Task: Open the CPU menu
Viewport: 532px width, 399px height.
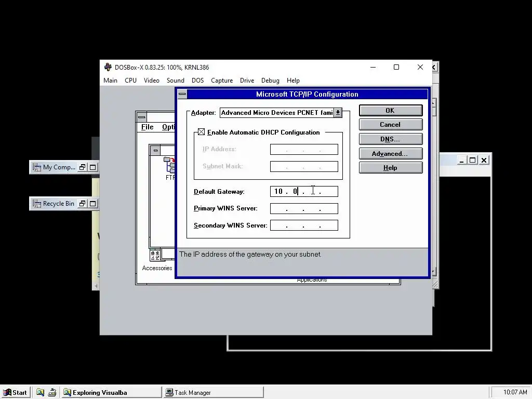Action: (x=130, y=81)
